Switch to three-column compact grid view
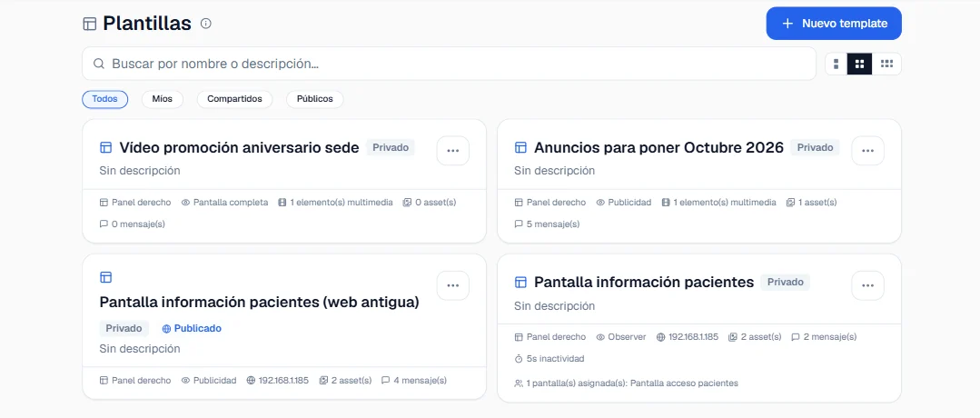The width and height of the screenshot is (980, 418). coord(886,64)
